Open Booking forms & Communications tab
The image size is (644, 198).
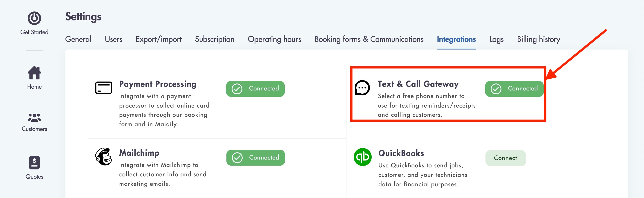369,39
